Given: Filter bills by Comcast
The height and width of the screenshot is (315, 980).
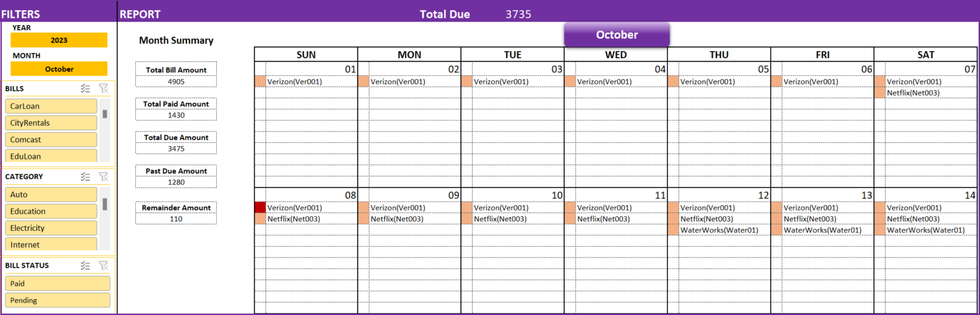Looking at the screenshot, I should 51,139.
